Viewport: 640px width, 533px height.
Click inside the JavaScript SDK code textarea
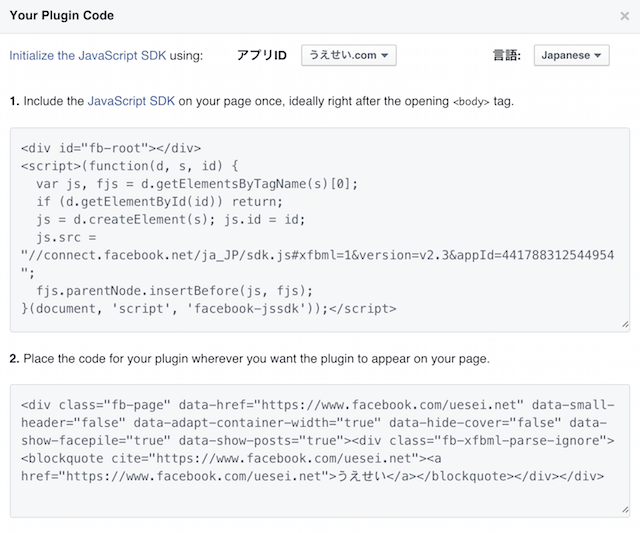320,229
